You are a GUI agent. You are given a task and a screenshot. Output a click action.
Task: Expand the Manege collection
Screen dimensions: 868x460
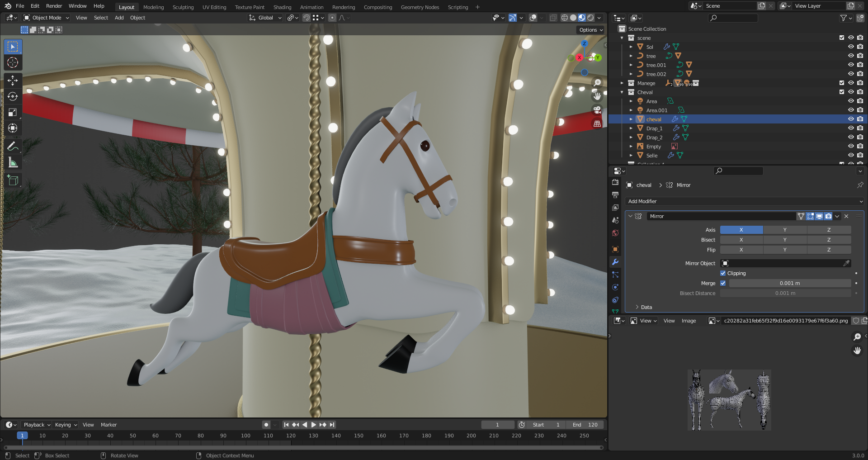click(x=622, y=83)
